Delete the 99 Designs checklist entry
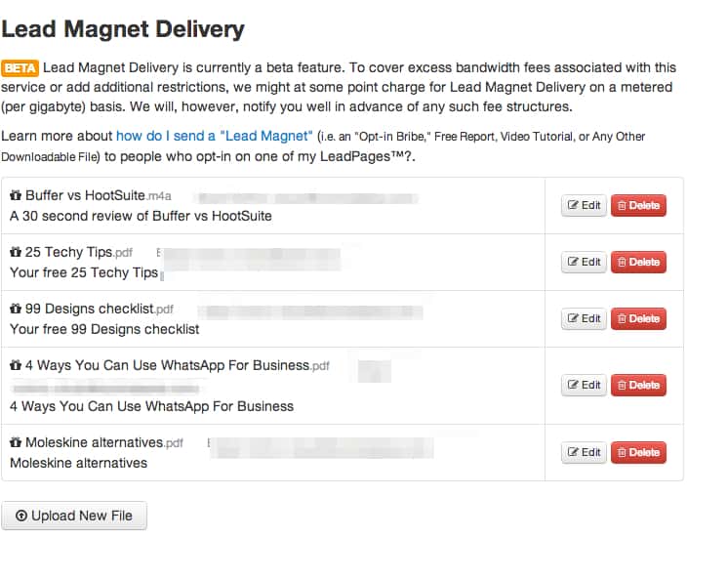Viewport: 728px width, 579px height. (638, 319)
